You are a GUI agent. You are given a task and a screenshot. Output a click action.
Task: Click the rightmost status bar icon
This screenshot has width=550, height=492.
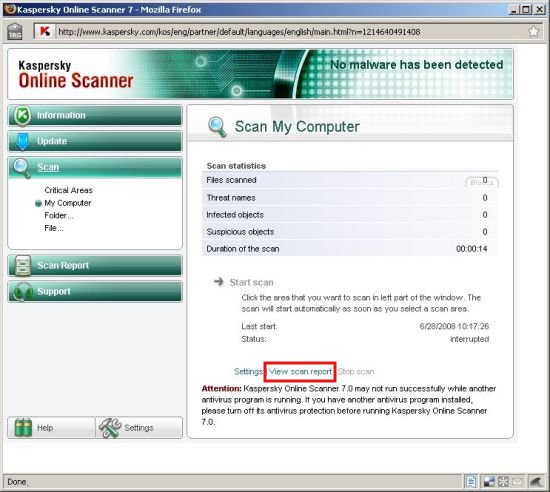536,482
